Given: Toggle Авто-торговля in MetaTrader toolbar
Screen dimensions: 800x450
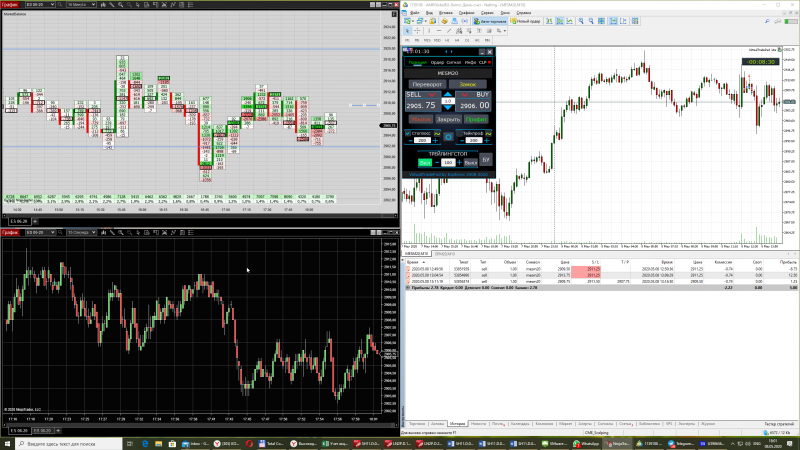Looking at the screenshot, I should click(490, 21).
